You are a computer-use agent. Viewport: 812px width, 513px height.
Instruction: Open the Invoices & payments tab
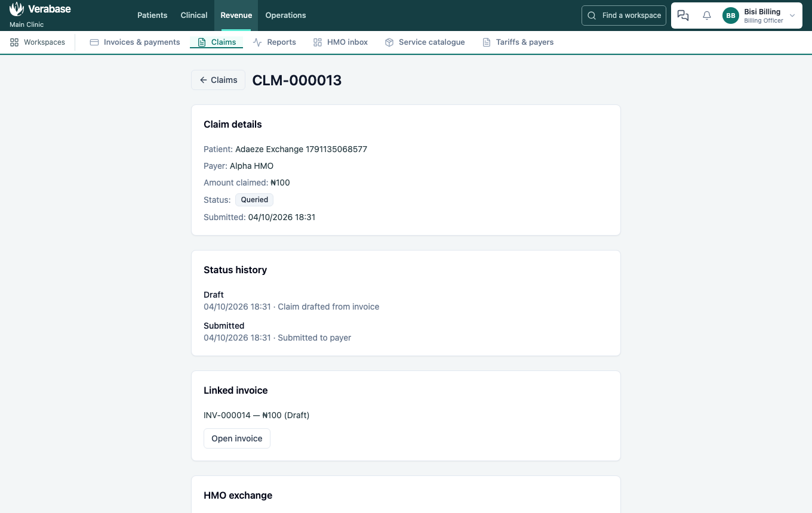point(135,42)
